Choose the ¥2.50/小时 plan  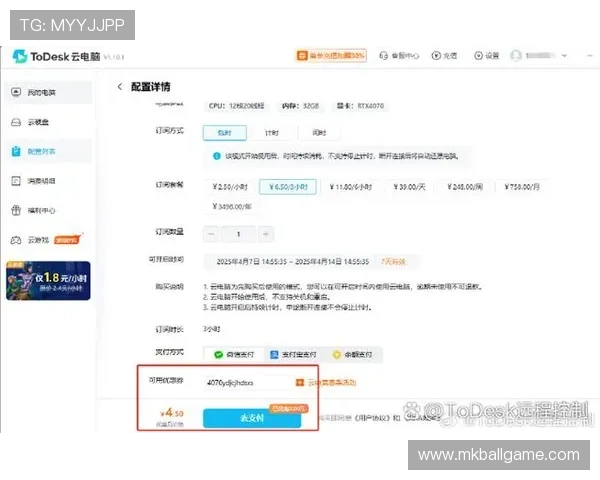coord(230,187)
